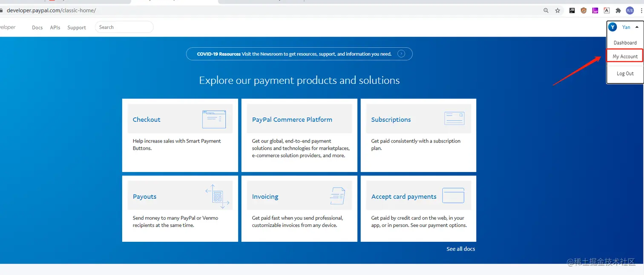
Task: Click 'Help increase sales with Smart Payment Buttons' text
Action: (x=177, y=145)
